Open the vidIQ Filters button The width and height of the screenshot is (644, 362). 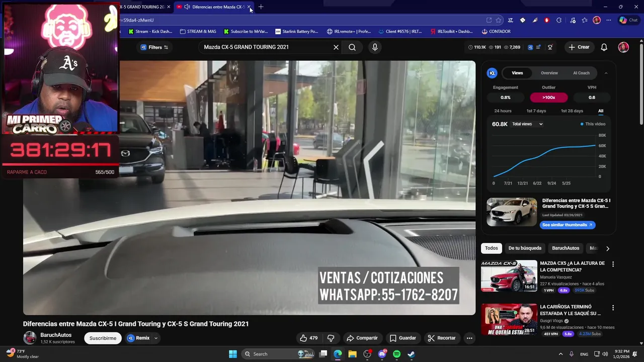coord(154,47)
